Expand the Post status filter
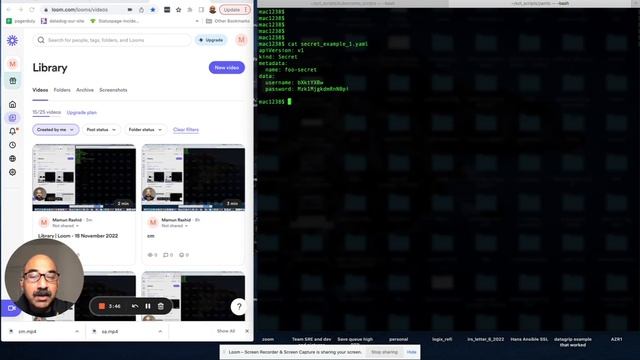 tap(101, 129)
